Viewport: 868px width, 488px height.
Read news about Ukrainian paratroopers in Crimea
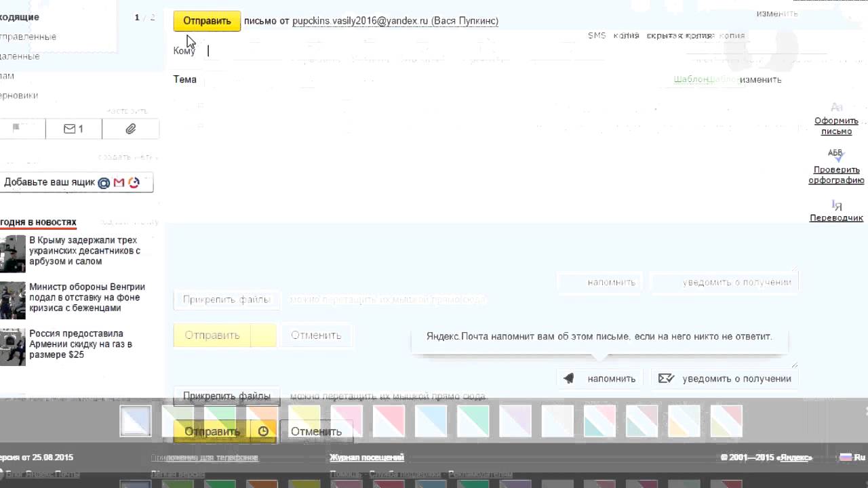coord(85,251)
